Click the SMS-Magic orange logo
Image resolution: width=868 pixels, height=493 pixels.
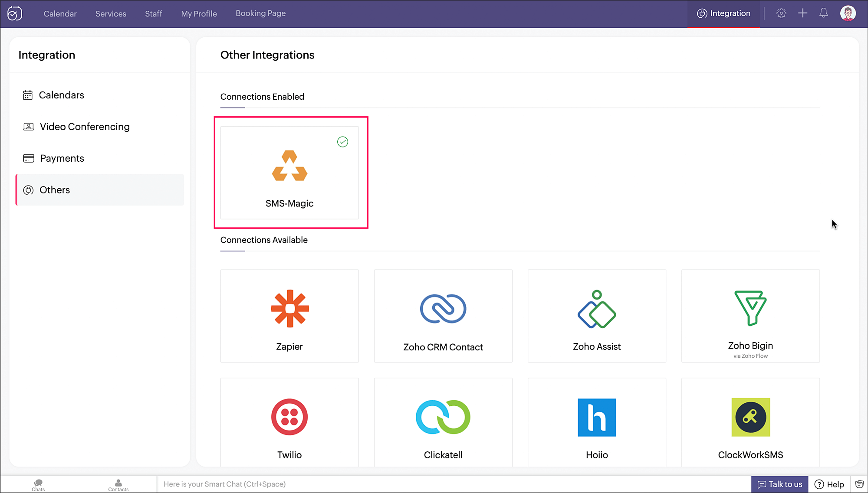pyautogui.click(x=289, y=166)
